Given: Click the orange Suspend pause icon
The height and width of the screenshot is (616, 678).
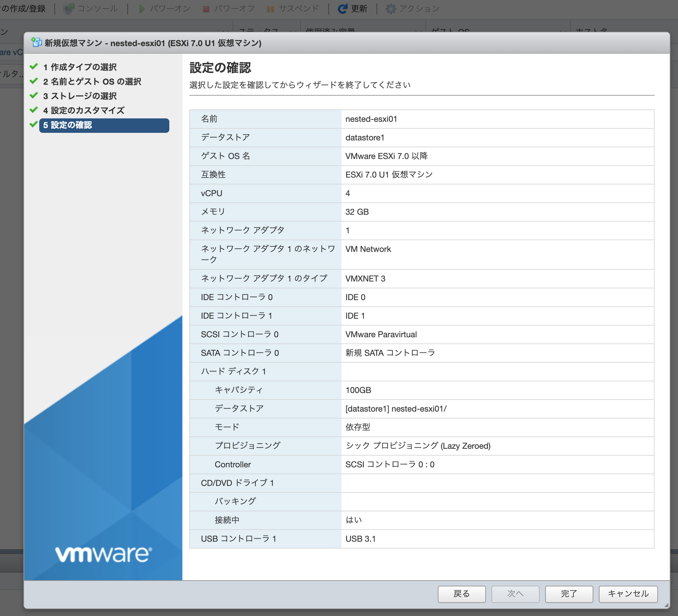Looking at the screenshot, I should tap(271, 9).
